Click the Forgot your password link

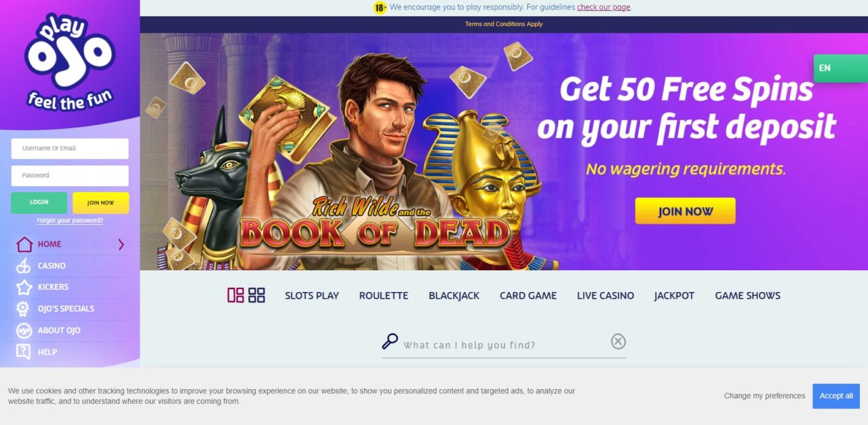70,221
